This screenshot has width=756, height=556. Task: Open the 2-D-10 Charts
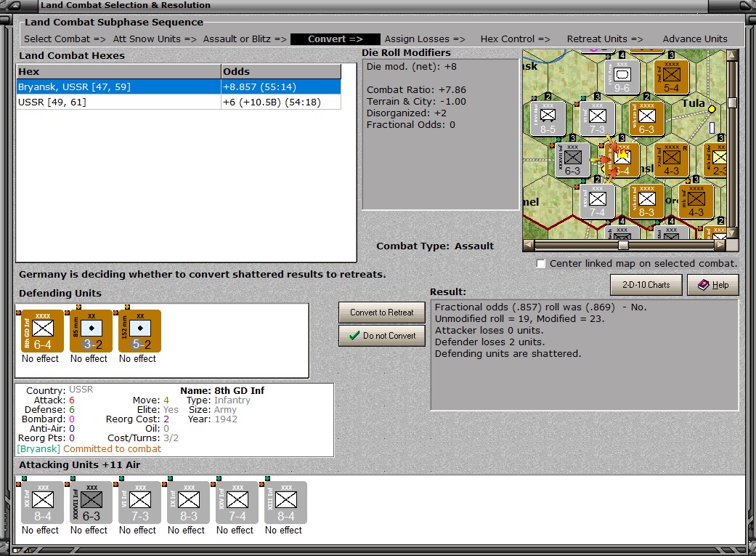coord(646,285)
